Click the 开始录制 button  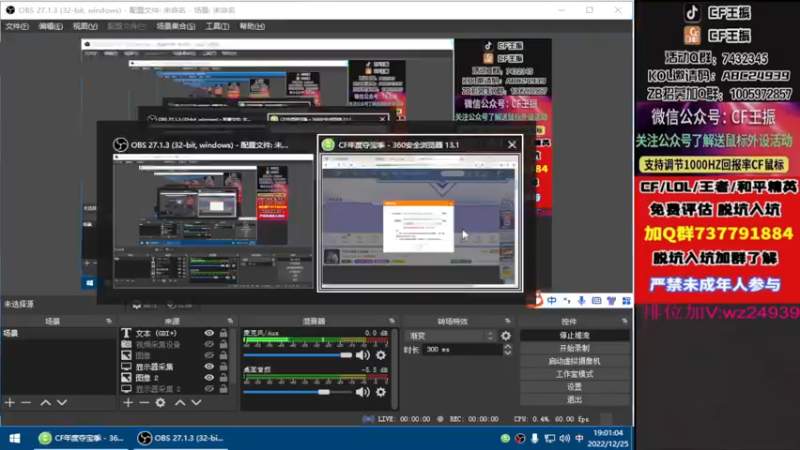pos(574,348)
